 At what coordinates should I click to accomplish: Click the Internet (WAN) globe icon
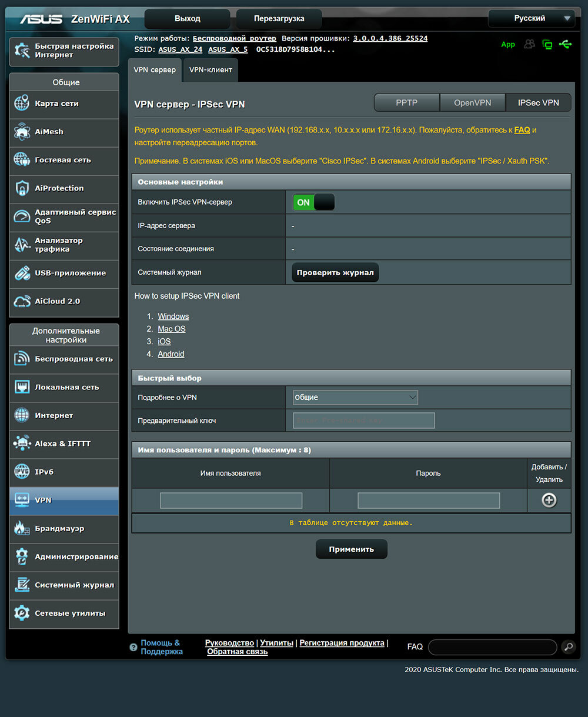pyautogui.click(x=22, y=415)
